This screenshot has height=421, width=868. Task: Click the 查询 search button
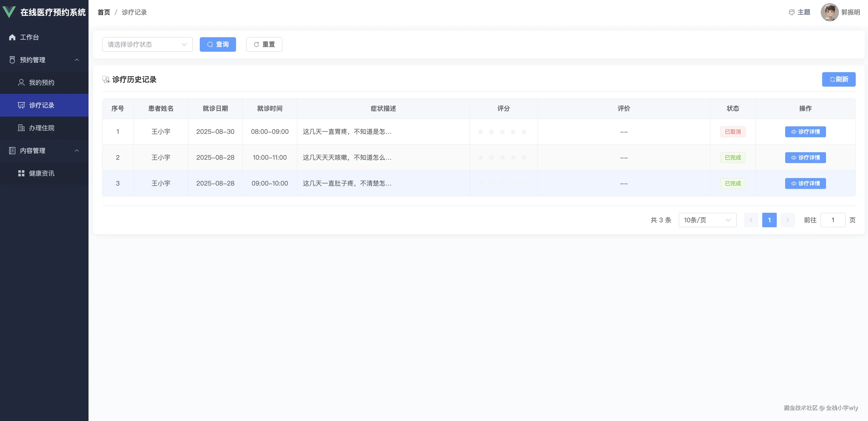click(x=218, y=44)
